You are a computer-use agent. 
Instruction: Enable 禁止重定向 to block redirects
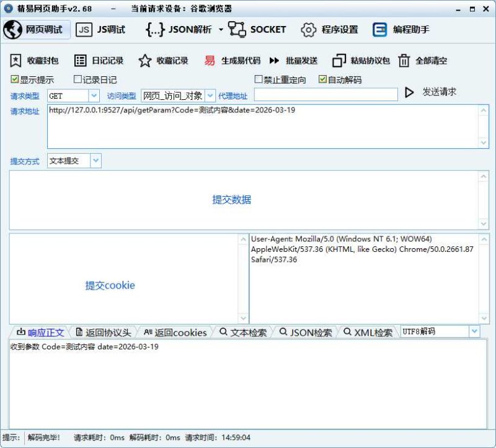pos(259,78)
